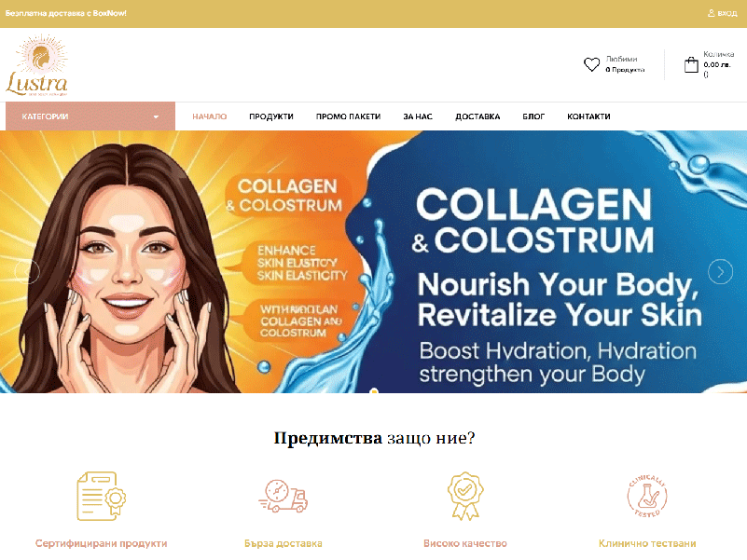The image size is (747, 560).
Task: Click the certified products document icon
Action: [102, 496]
